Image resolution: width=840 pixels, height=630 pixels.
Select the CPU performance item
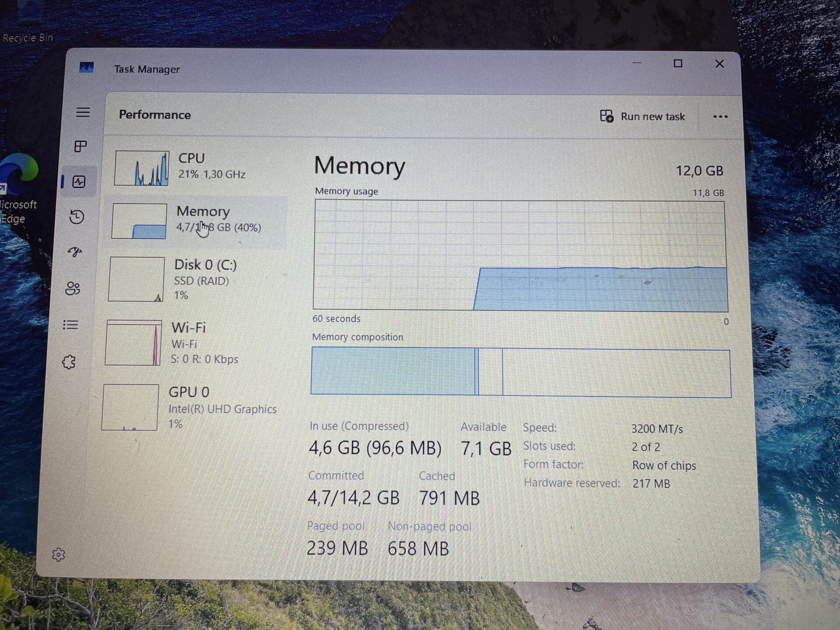coord(197,167)
